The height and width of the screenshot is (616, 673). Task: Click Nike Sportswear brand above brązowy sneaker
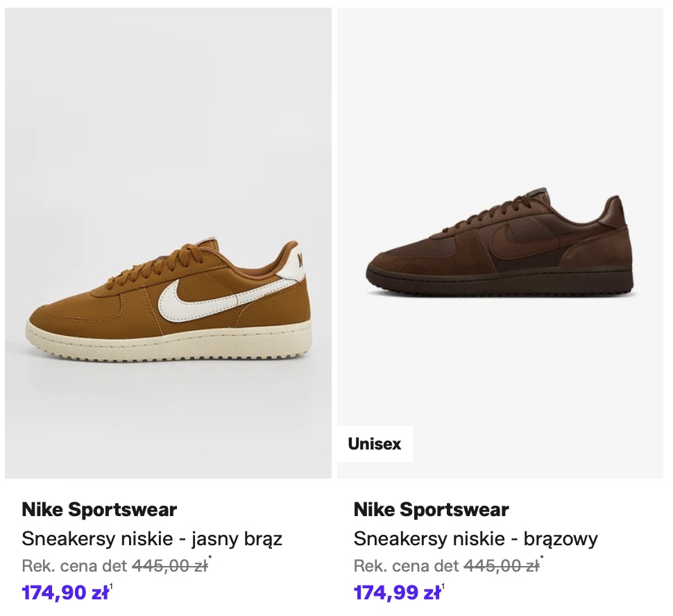(431, 510)
